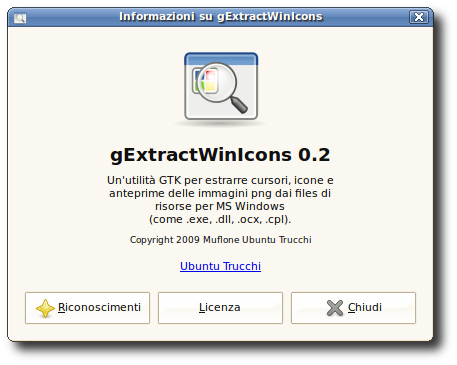Close dialog with the Chiudi button
The width and height of the screenshot is (457, 365).
pos(353,308)
